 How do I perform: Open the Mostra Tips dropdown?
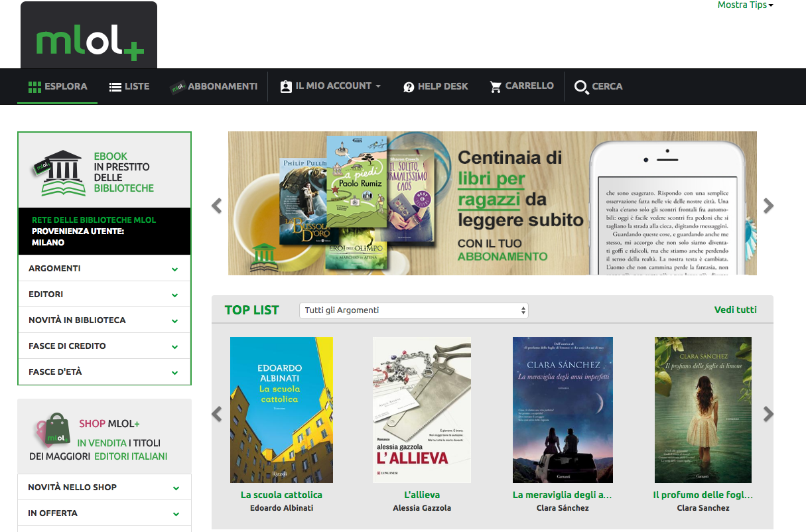(746, 5)
